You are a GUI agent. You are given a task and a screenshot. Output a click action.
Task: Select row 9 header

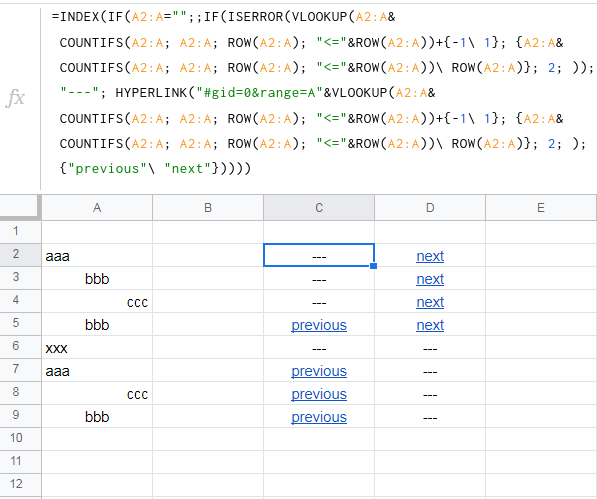pos(20,416)
